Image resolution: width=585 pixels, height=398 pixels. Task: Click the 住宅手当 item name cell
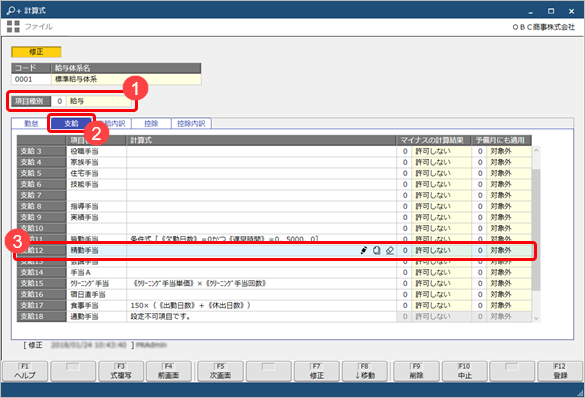click(96, 173)
